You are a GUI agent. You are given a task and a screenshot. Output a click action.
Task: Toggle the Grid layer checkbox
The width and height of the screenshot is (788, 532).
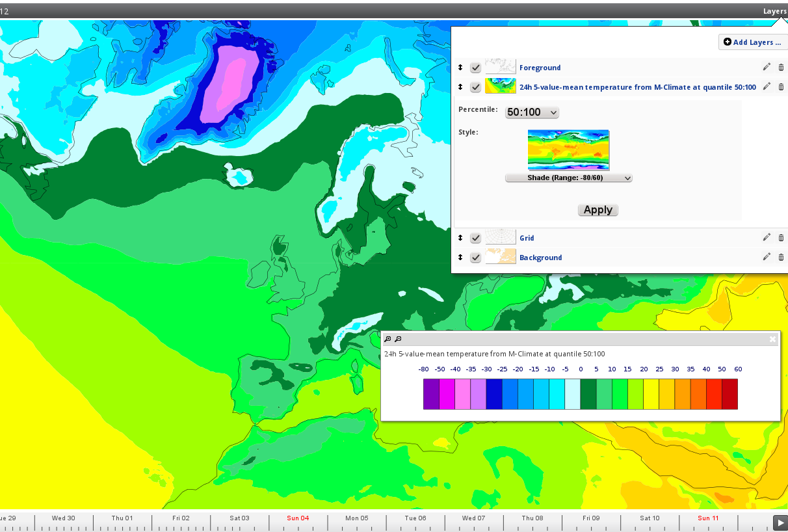(476, 238)
